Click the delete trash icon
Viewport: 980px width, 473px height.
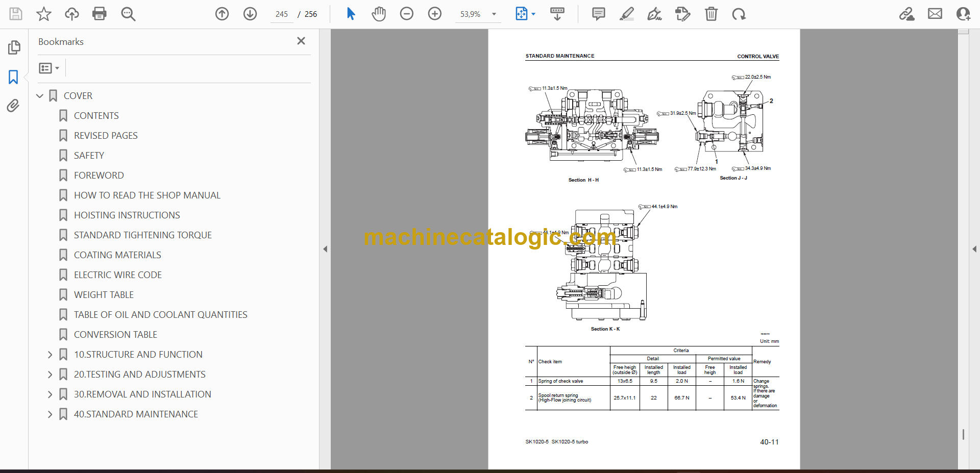coord(711,14)
